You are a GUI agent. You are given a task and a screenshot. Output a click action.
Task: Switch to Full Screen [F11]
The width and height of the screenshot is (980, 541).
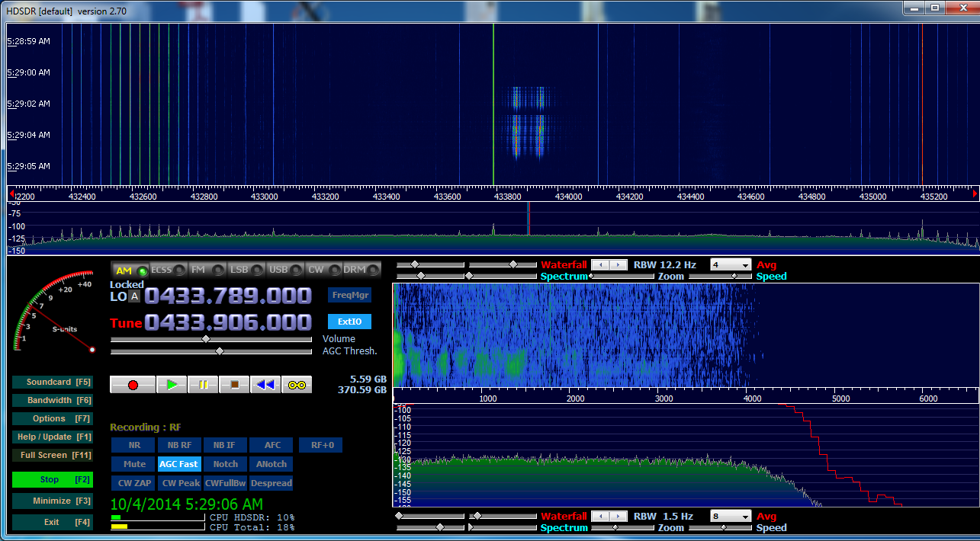coord(53,455)
